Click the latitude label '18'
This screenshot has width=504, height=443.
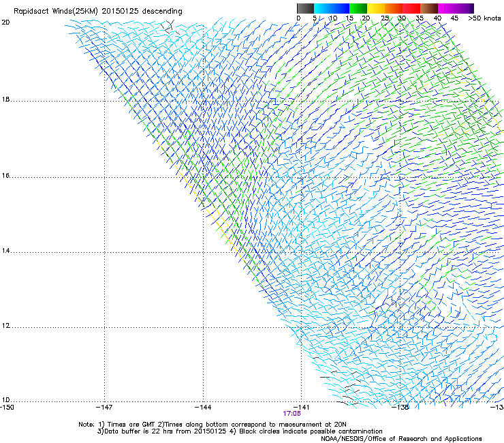5,100
